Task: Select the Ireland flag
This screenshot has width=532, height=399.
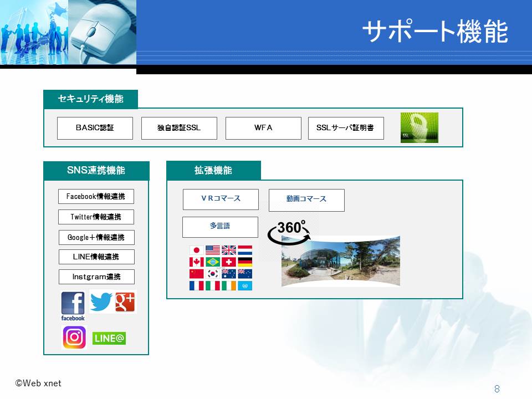Action: pos(229,286)
